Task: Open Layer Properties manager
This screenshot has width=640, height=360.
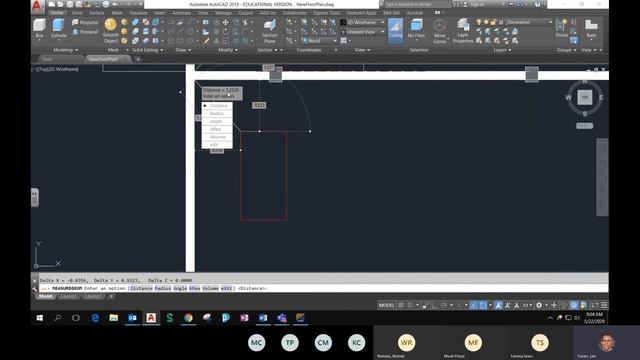Action: click(x=463, y=31)
